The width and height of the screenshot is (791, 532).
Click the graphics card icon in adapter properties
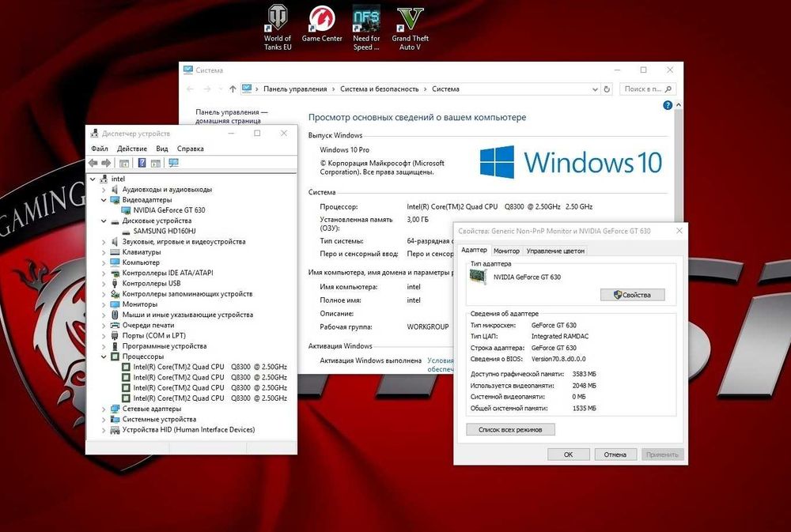tap(478, 277)
